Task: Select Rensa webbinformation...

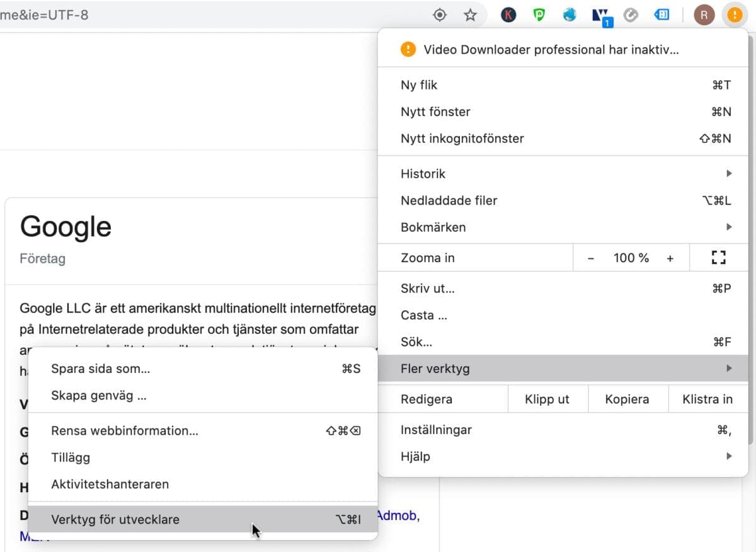Action: tap(203, 431)
